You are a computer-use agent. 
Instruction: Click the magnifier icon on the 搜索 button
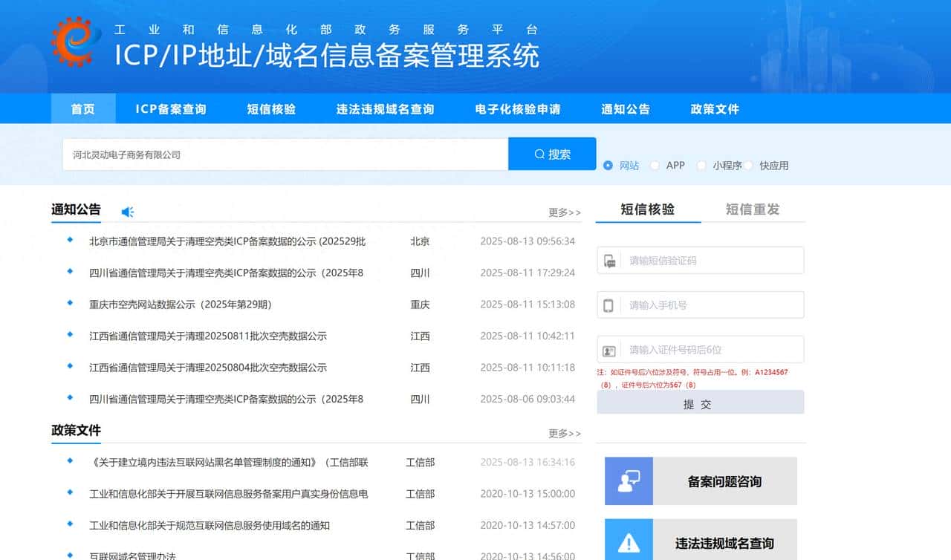[538, 154]
